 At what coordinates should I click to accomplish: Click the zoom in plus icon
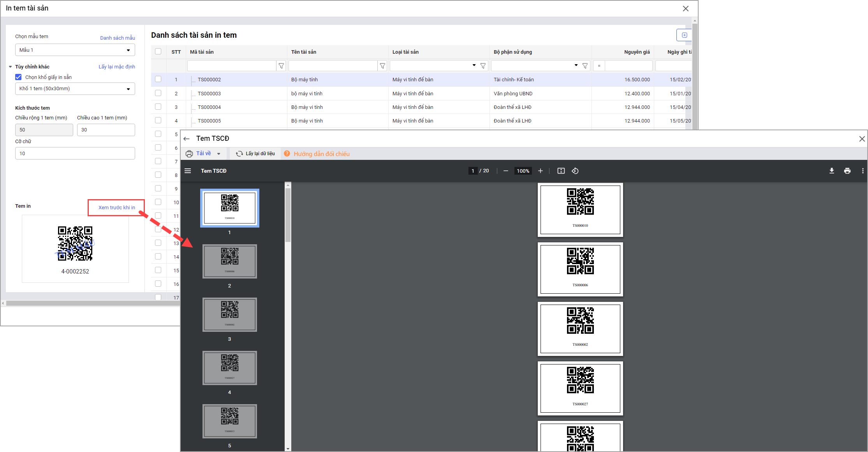coord(540,171)
